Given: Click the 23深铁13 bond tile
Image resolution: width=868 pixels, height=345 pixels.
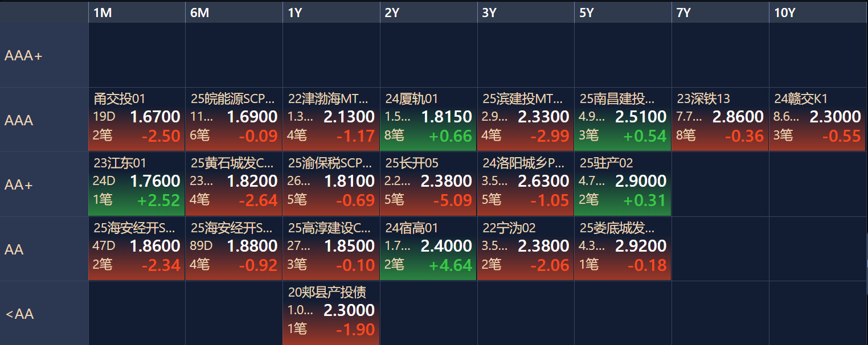Looking at the screenshot, I should [720, 118].
